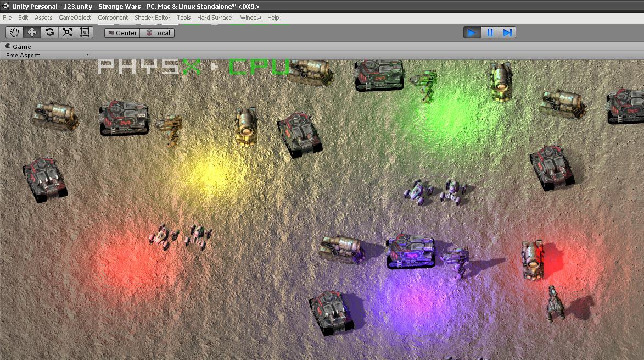
Task: Open the Assets menu
Action: (x=43, y=18)
